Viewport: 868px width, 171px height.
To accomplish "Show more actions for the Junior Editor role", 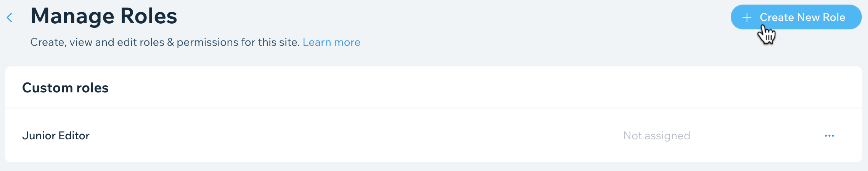I will click(829, 136).
